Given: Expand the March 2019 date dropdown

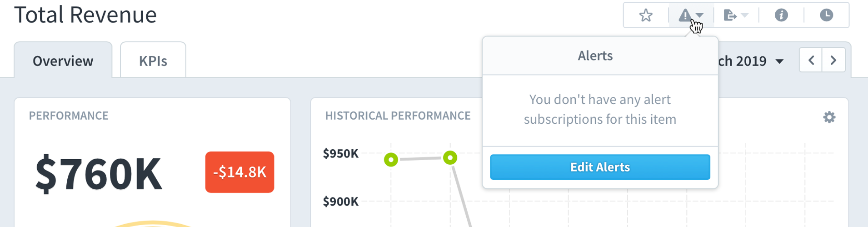Looking at the screenshot, I should tap(780, 61).
